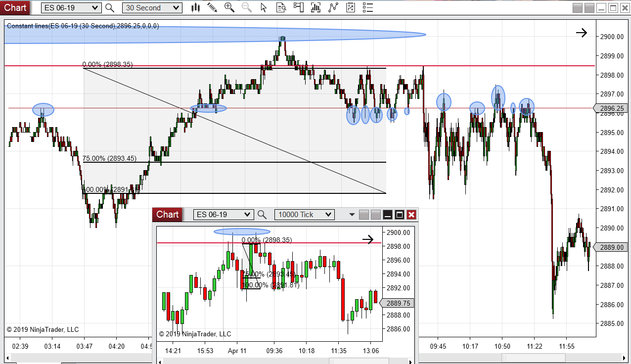
Task: Click second grey link button in small chart
Action: point(376,215)
